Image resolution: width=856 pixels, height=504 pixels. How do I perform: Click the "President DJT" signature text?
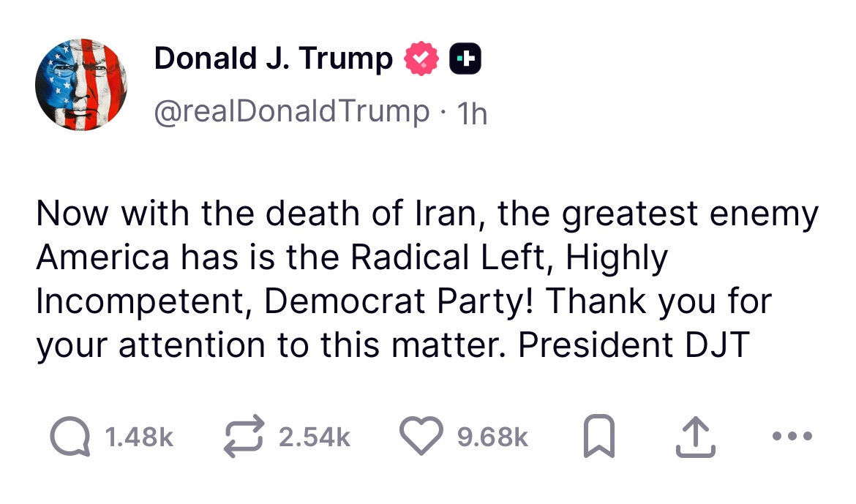point(634,345)
